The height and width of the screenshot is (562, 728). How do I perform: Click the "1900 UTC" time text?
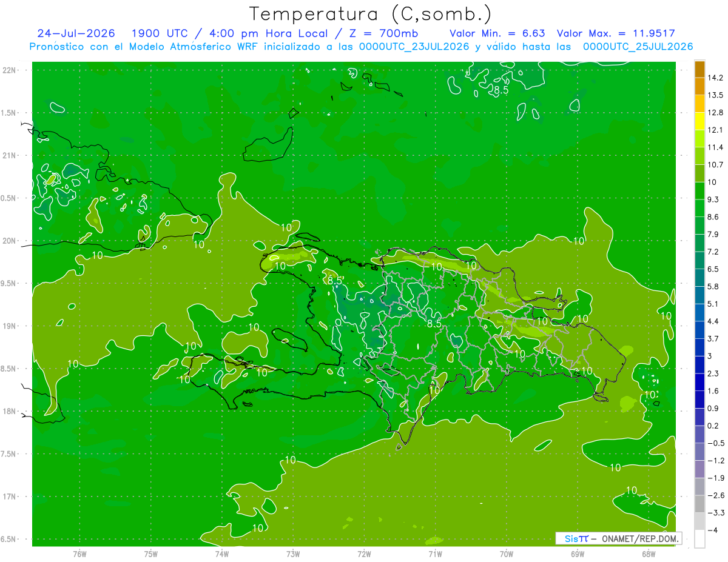pos(159,33)
